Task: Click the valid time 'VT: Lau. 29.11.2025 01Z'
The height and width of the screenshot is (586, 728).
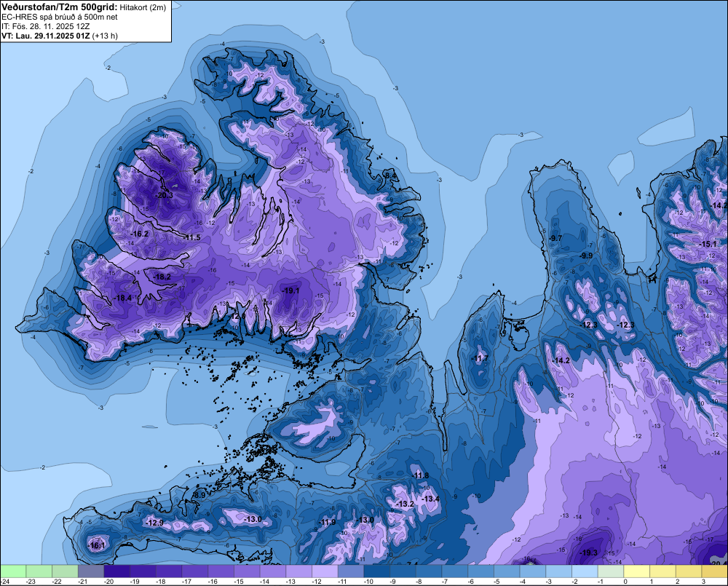Action: click(46, 36)
